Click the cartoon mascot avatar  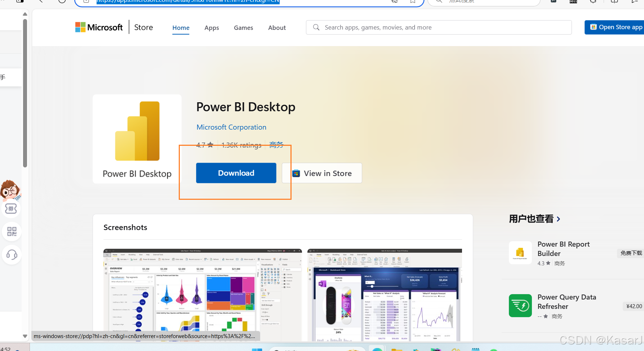[10, 190]
